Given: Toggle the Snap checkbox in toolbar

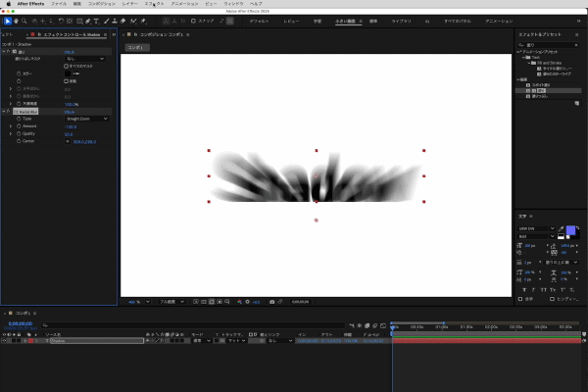Looking at the screenshot, I should click(193, 21).
